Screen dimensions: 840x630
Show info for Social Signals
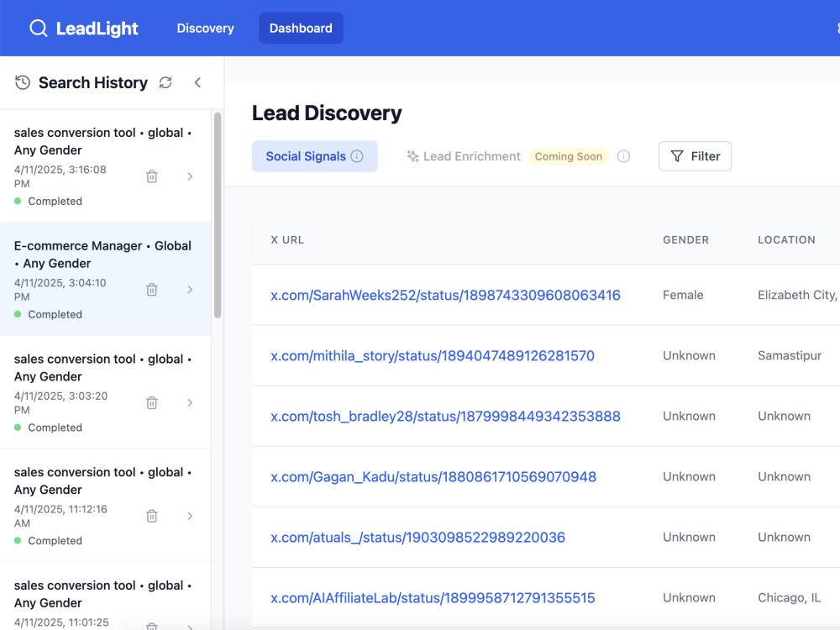tap(357, 156)
